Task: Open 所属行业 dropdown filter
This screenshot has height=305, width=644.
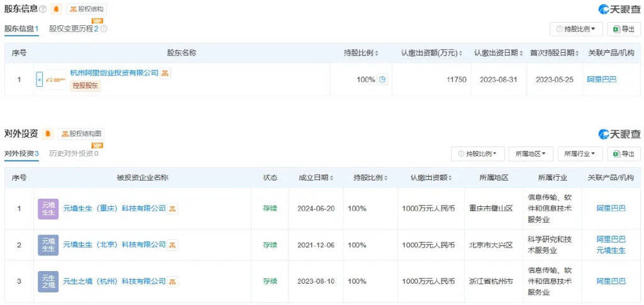Action: (580, 154)
